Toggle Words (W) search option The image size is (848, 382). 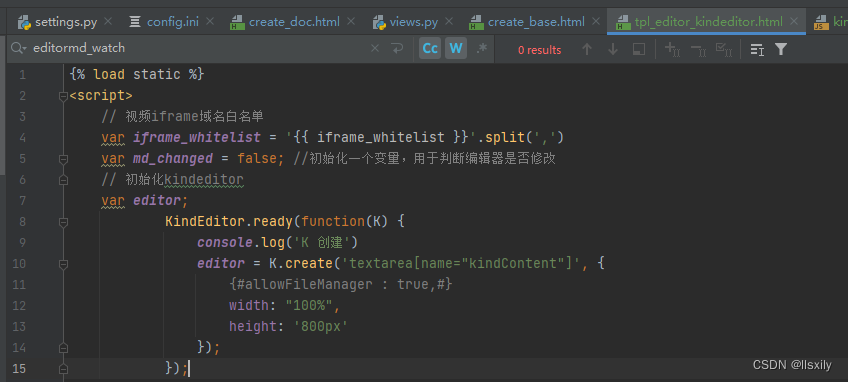click(456, 49)
